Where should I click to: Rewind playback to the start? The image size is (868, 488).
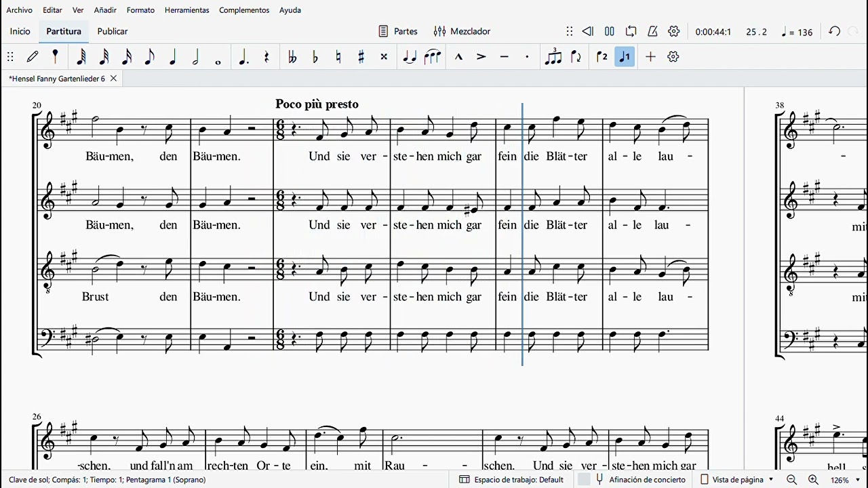[588, 31]
